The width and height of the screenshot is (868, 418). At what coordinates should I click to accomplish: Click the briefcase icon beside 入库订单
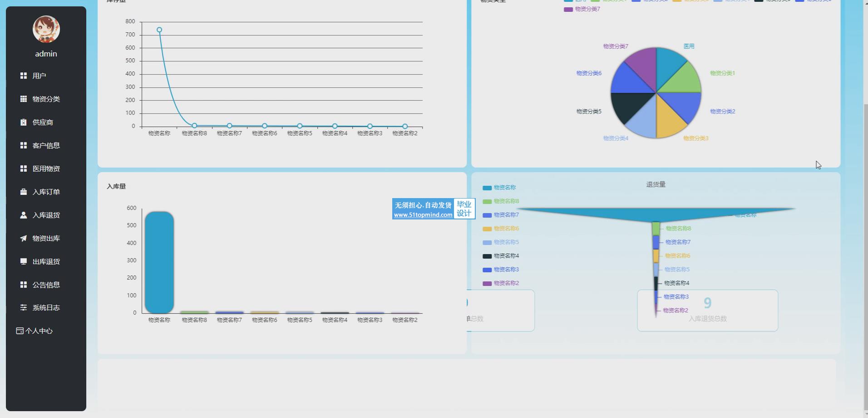(24, 192)
